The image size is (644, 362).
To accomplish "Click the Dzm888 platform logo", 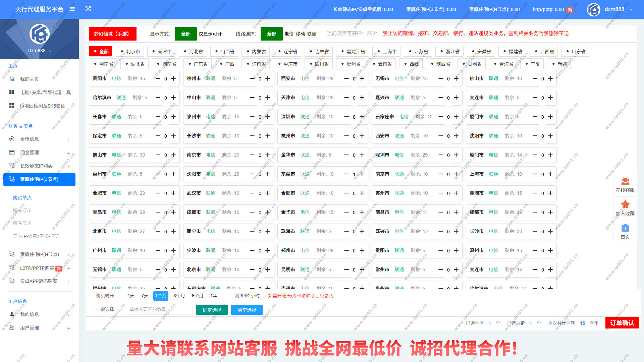I will (x=39, y=34).
